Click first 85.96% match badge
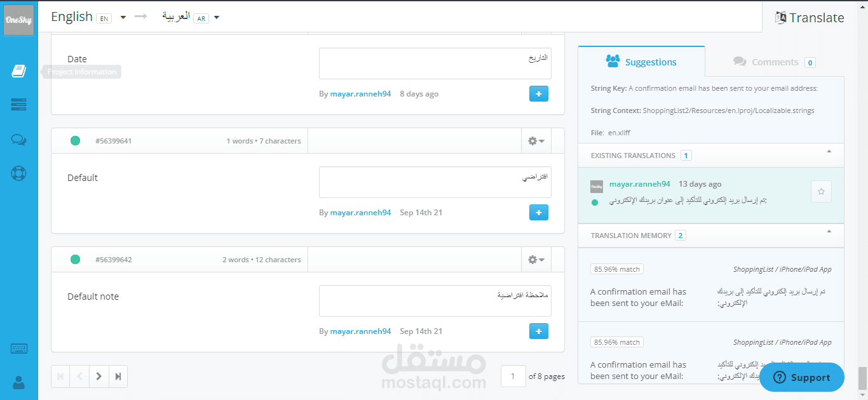Image resolution: width=868 pixels, height=400 pixels. (x=616, y=269)
